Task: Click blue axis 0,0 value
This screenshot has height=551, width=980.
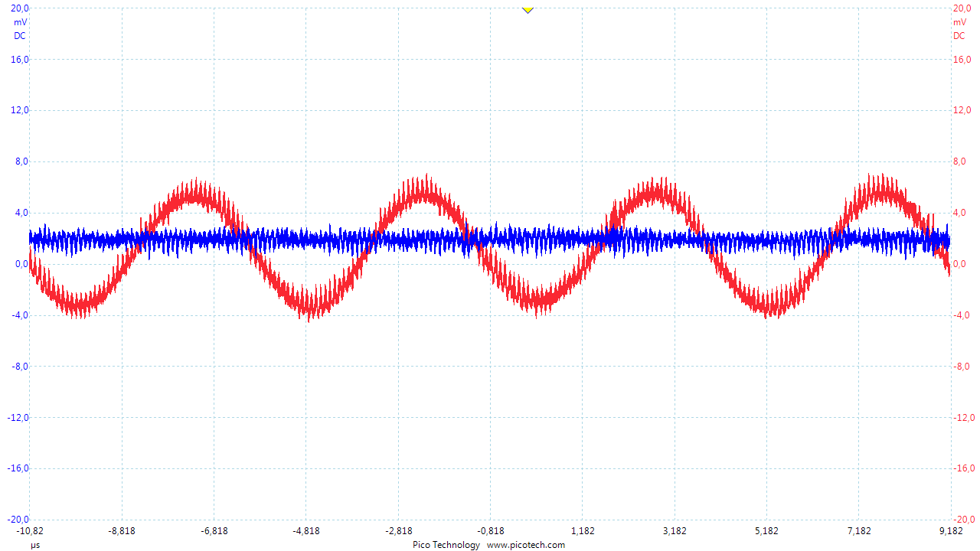Action: [21, 264]
